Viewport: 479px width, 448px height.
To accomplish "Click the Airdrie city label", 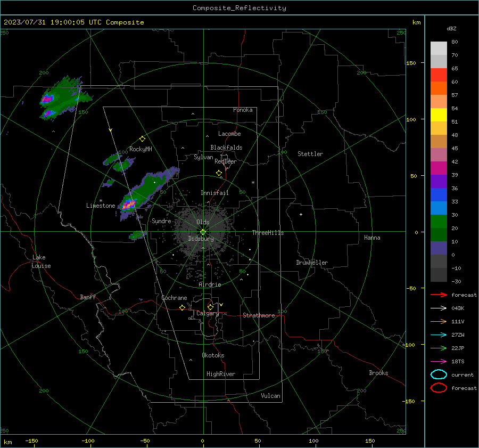I will click(210, 284).
